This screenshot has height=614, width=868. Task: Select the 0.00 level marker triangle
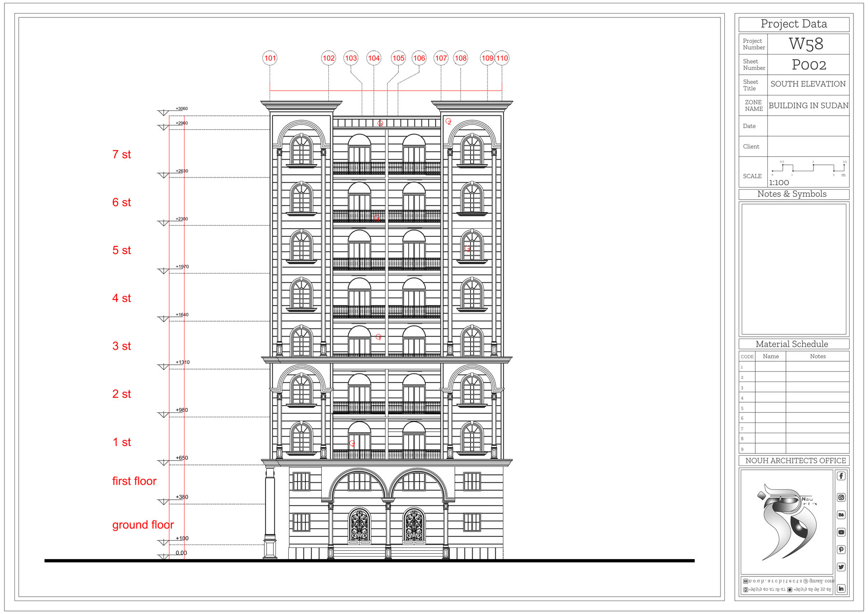tap(163, 557)
